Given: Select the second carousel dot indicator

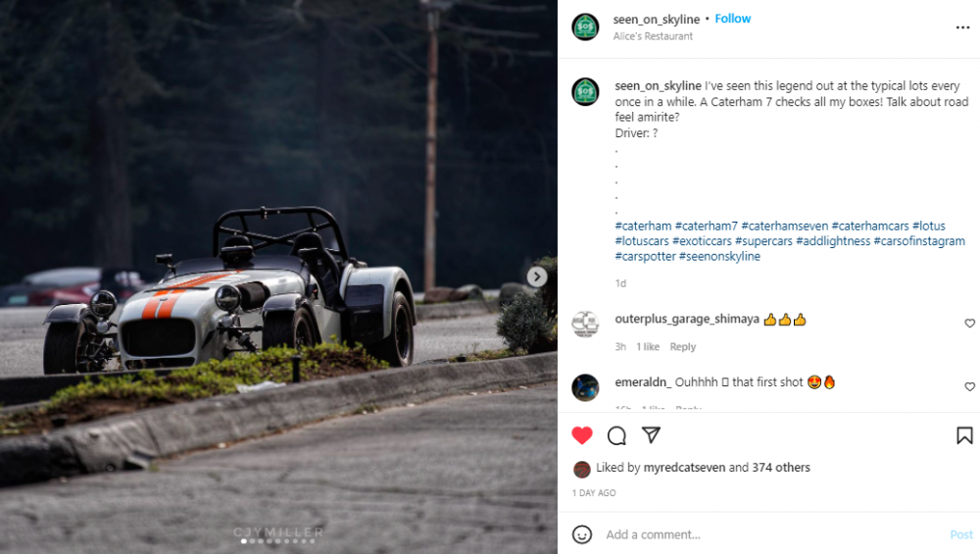Looking at the screenshot, I should [253, 541].
